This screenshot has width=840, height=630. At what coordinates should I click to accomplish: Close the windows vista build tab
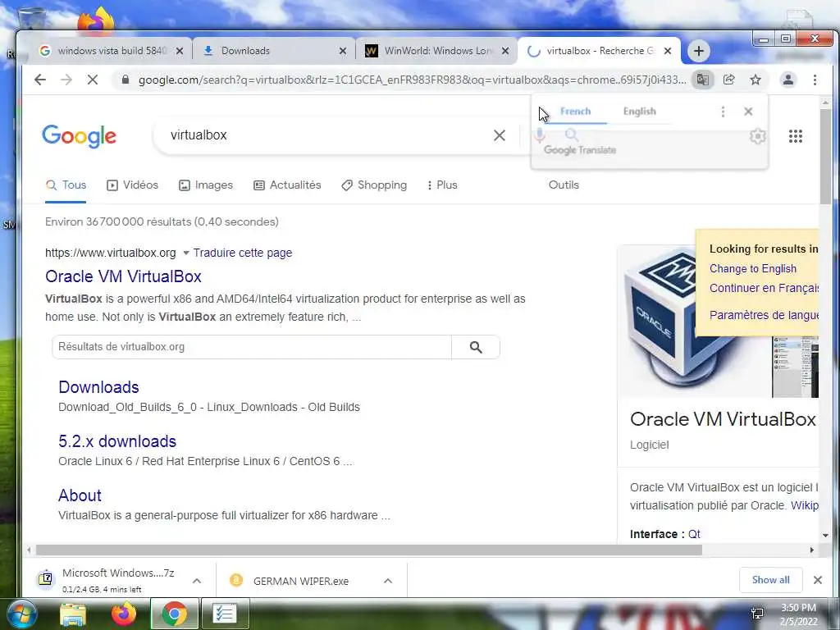tap(180, 51)
